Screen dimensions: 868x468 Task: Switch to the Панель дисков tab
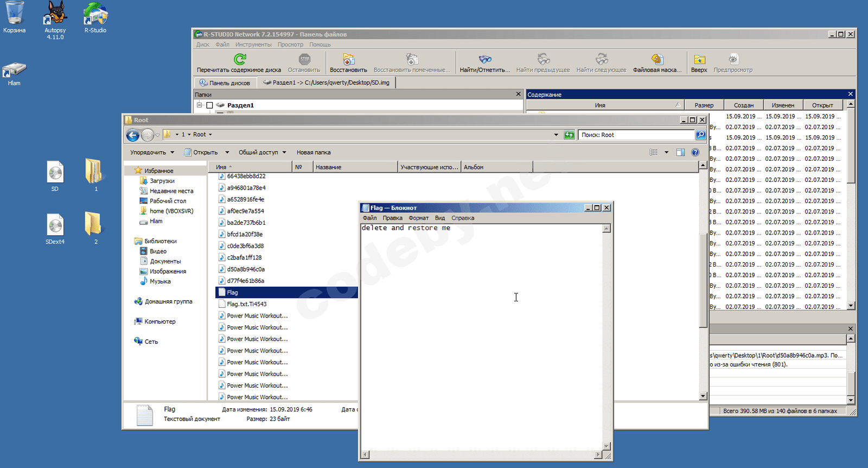[225, 83]
